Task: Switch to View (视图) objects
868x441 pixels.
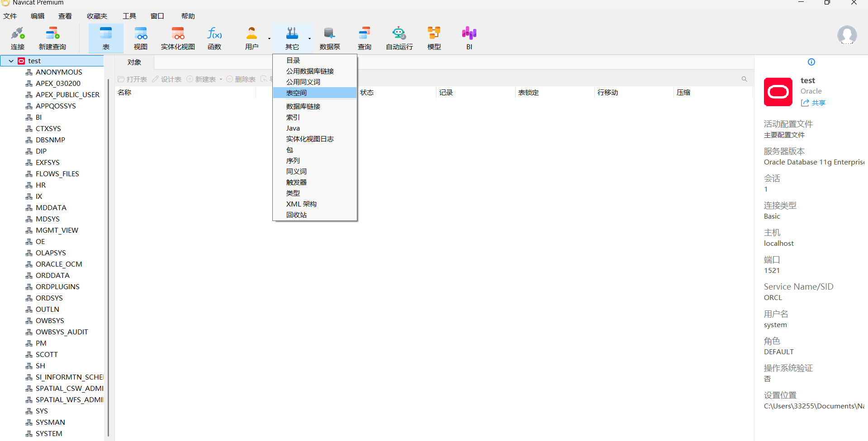Action: pyautogui.click(x=141, y=38)
